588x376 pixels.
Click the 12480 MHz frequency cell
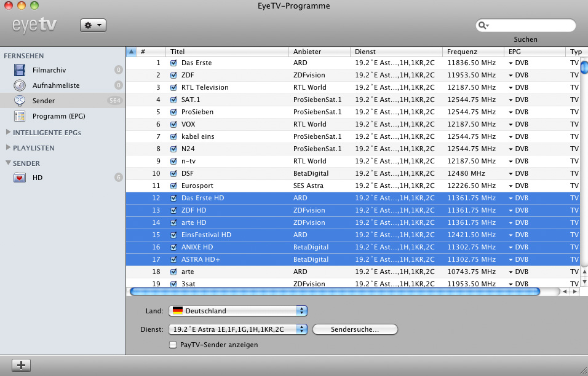[466, 173]
